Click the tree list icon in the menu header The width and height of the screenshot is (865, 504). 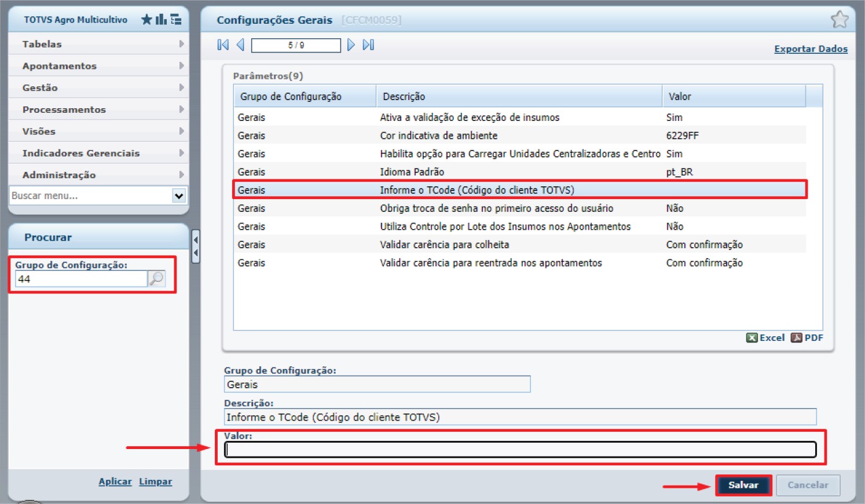pyautogui.click(x=176, y=20)
